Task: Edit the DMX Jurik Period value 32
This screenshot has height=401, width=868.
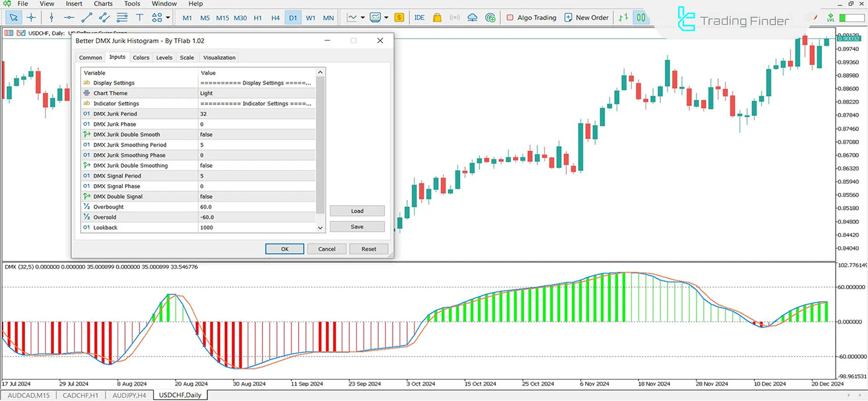Action: (257, 114)
